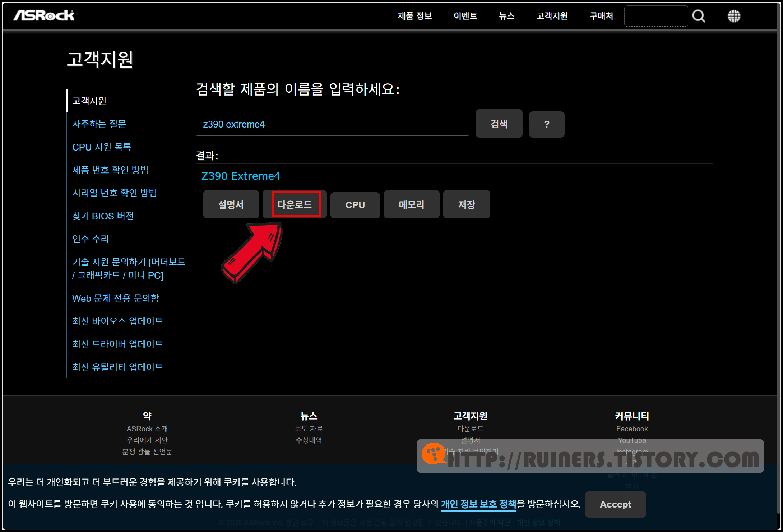Screen dimensions: 783x532
Task: Click the 검색 search button
Action: click(499, 124)
